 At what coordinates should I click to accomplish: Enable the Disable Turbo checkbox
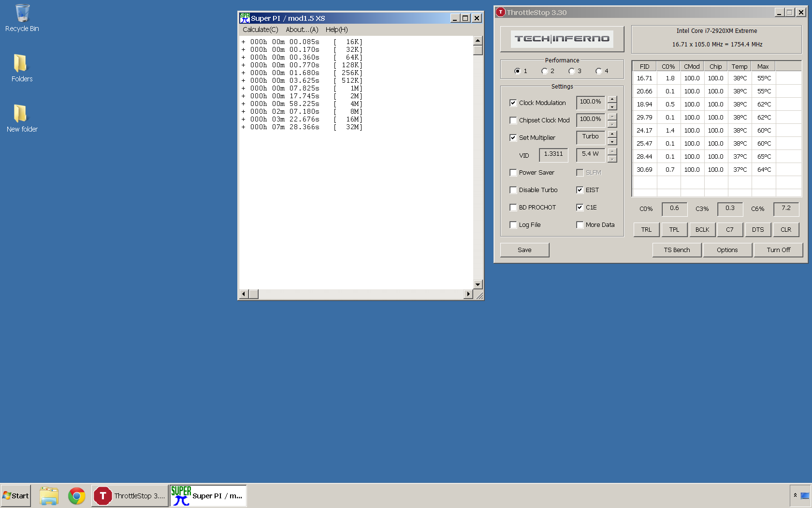[x=513, y=190]
